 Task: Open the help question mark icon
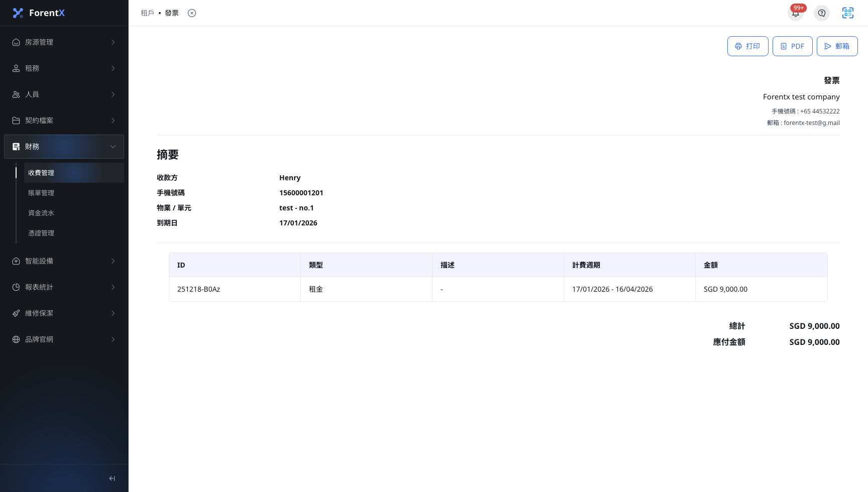click(822, 13)
